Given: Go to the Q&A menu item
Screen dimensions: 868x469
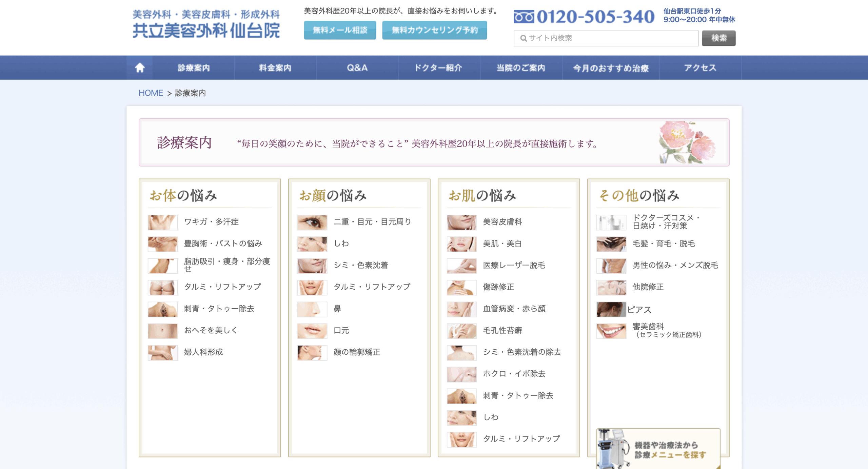Looking at the screenshot, I should pyautogui.click(x=357, y=68).
